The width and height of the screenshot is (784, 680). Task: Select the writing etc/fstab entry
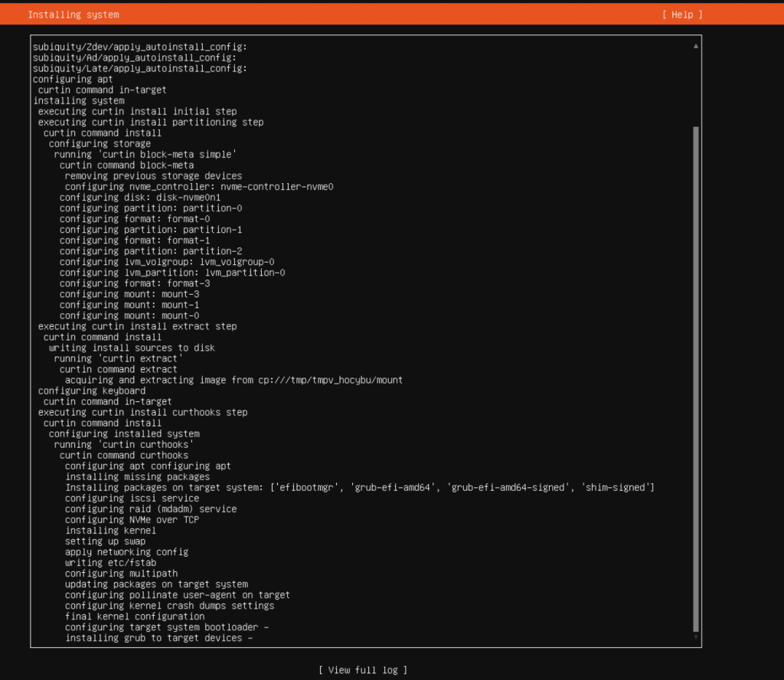(x=110, y=562)
